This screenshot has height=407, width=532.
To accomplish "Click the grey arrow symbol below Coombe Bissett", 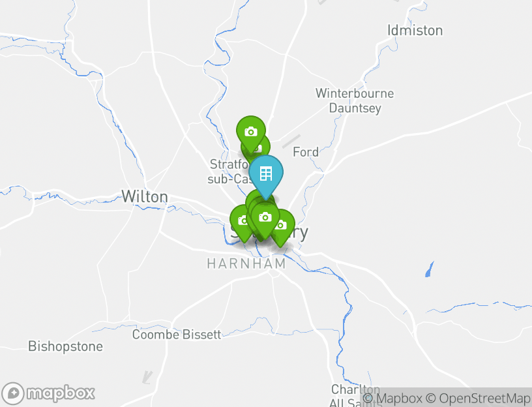I will tap(147, 377).
